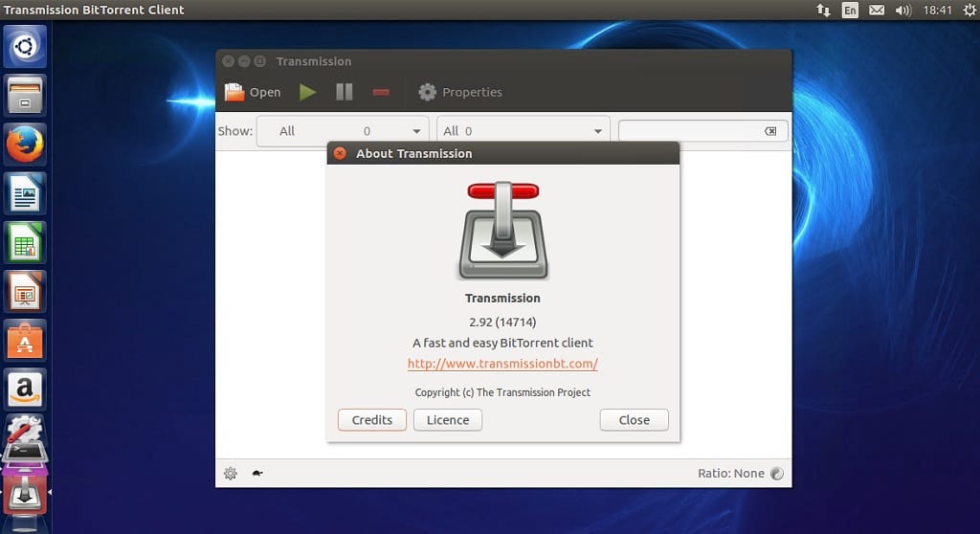The image size is (980, 534).
Task: Click the large Transmission logo image
Action: coord(503,231)
